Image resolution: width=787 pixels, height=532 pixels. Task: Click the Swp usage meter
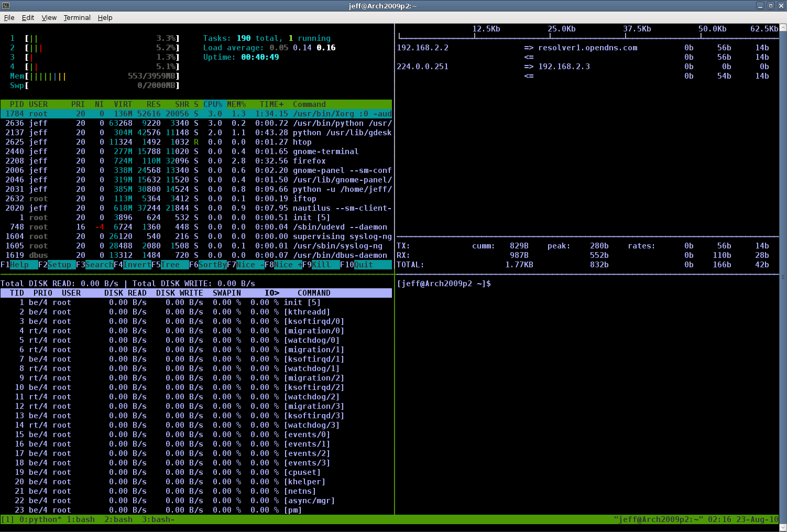click(x=95, y=85)
